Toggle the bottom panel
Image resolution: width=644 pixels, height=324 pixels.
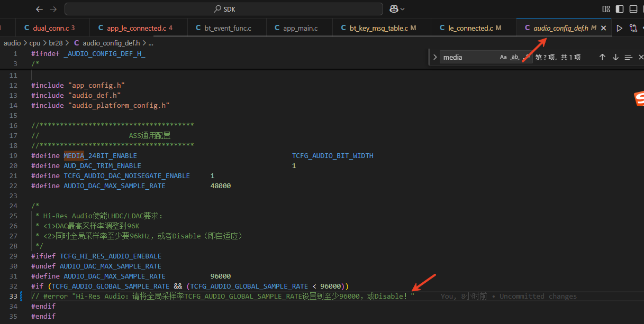coord(633,9)
